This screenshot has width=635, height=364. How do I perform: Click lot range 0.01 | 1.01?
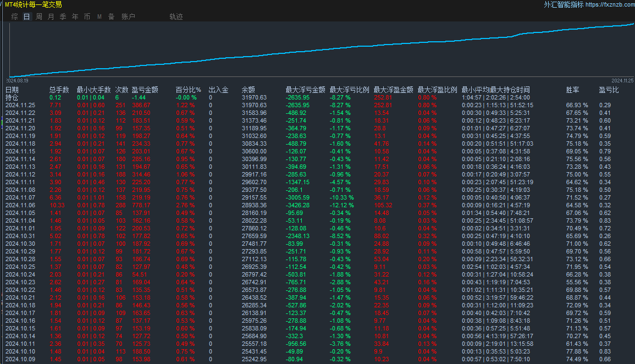tap(91, 197)
